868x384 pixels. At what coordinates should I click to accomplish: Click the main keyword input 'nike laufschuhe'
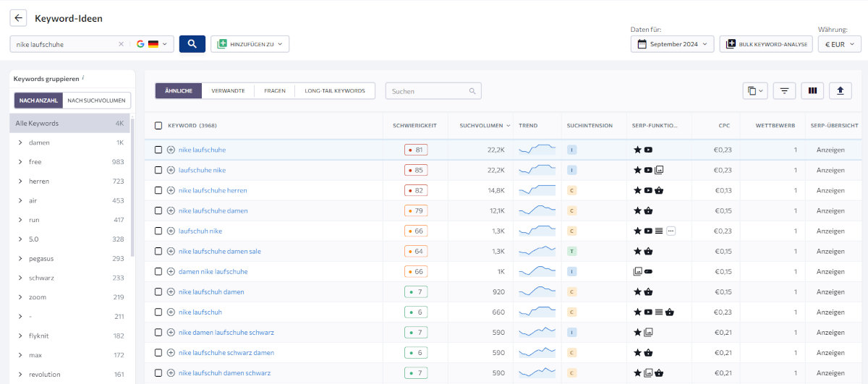pyautogui.click(x=64, y=44)
